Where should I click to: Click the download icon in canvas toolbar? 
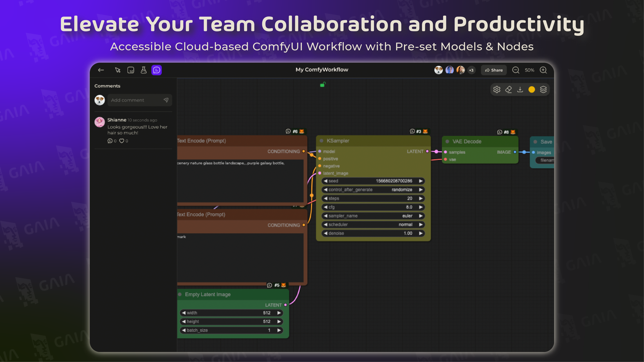520,89
